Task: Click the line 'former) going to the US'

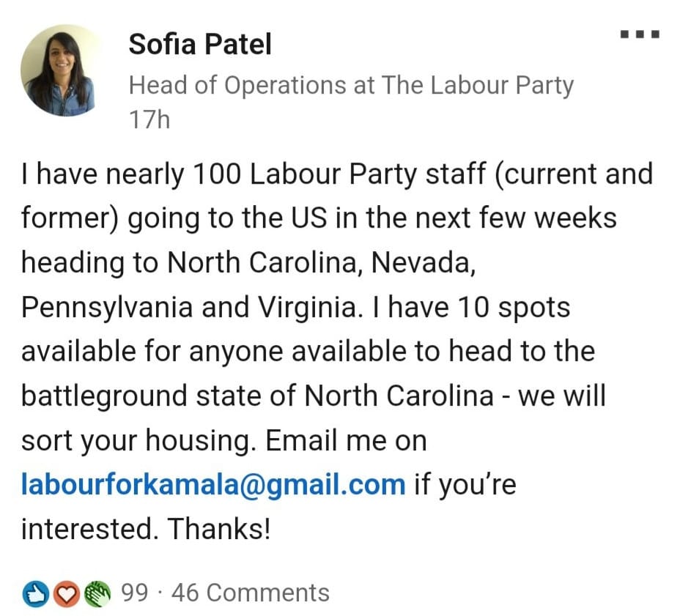Action: click(x=319, y=218)
